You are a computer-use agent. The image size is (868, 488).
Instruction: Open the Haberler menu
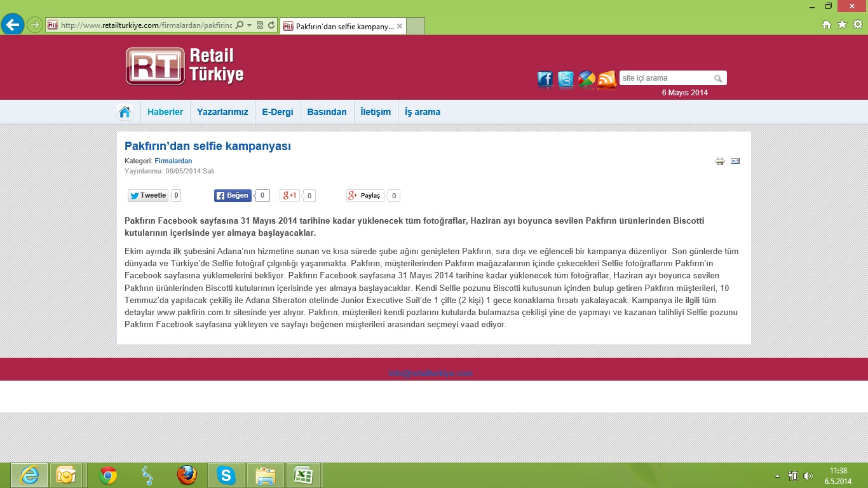coord(165,112)
